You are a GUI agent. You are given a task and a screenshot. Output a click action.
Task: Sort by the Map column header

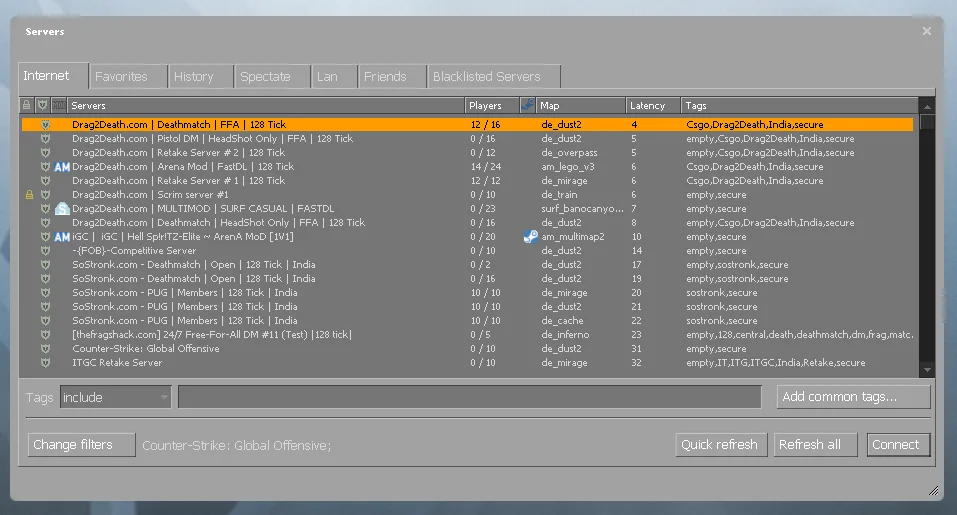tap(580, 106)
